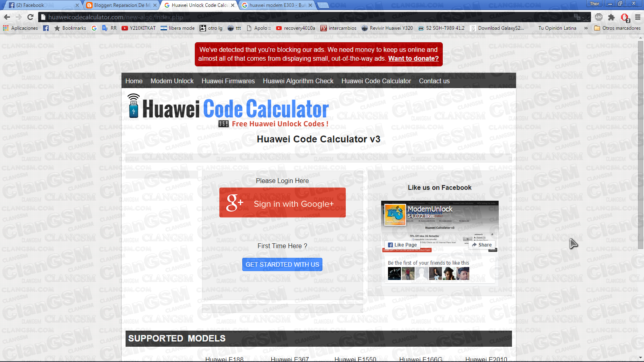Screen dimensions: 644x362
Task: Open the Huawei Firmwares menu item
Action: coord(228,81)
